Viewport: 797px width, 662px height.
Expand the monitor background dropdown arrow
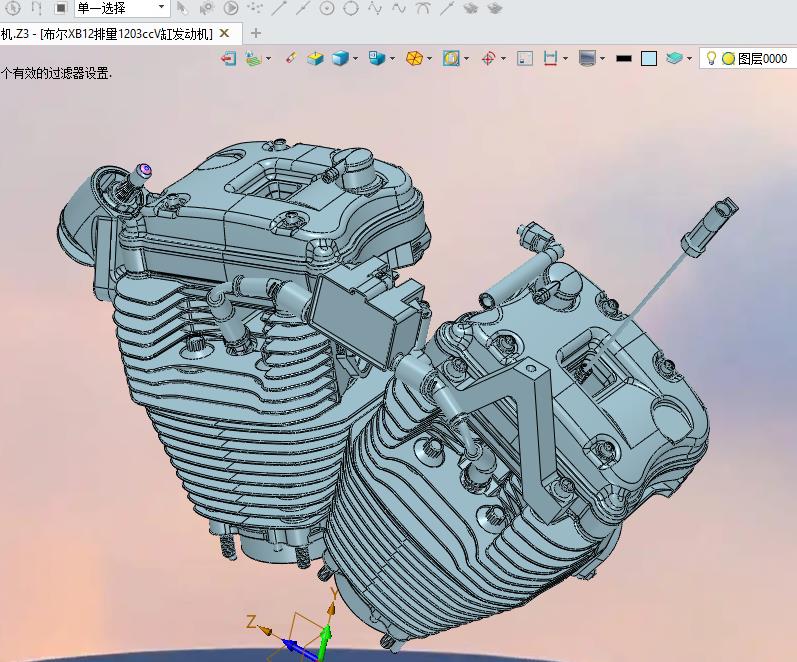pyautogui.click(x=602, y=59)
